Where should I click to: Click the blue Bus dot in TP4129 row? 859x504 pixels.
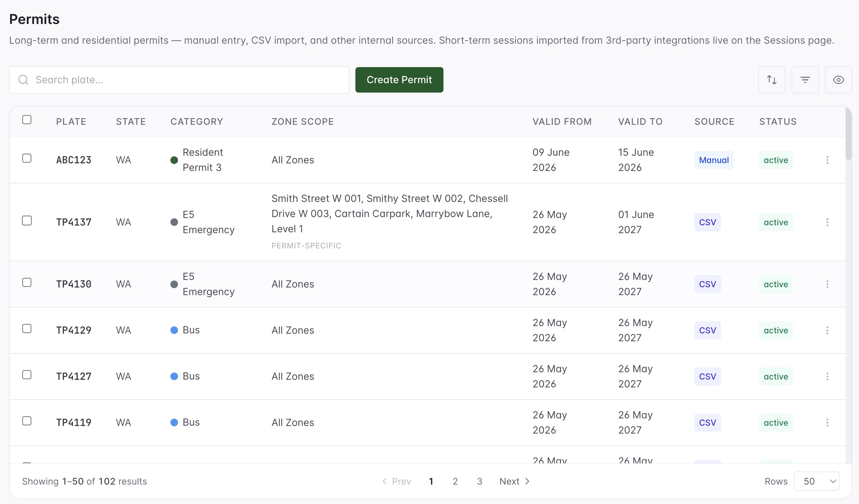pos(174,330)
